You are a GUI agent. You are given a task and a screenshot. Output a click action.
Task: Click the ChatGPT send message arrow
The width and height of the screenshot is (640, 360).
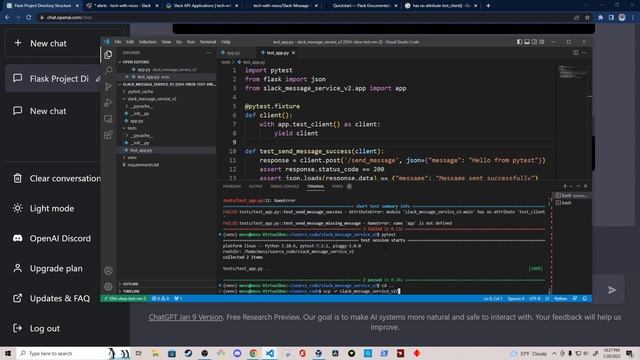[611, 290]
